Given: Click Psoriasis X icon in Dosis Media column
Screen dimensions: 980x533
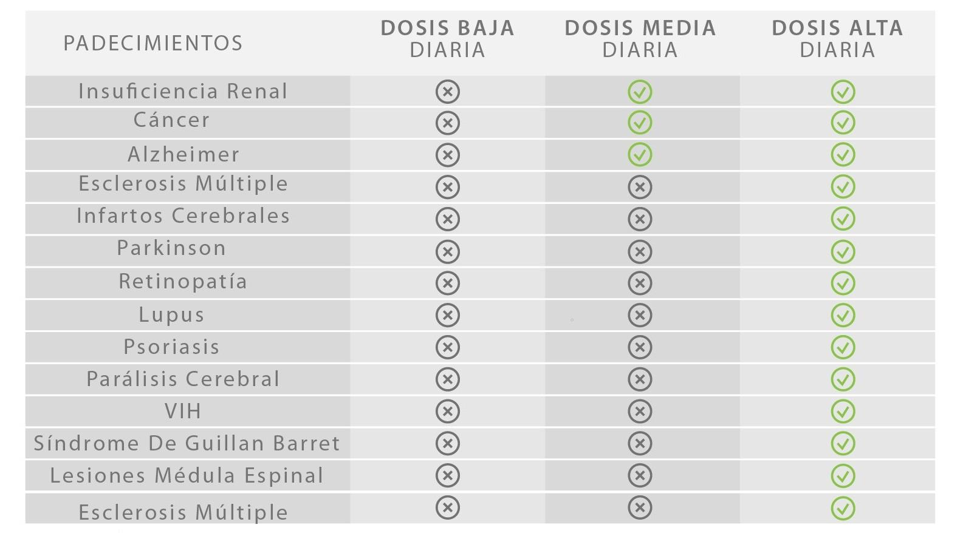Looking at the screenshot, I should (x=640, y=347).
